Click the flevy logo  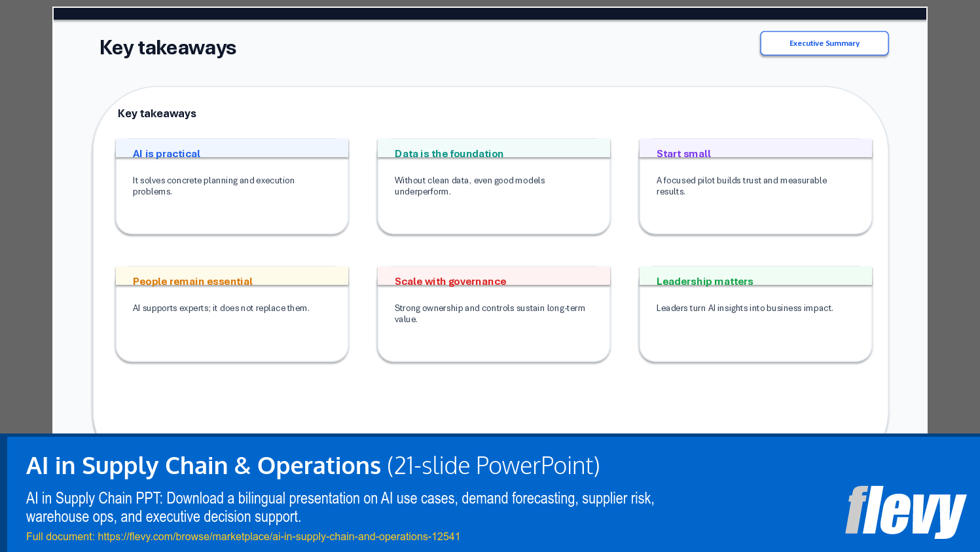click(x=905, y=511)
